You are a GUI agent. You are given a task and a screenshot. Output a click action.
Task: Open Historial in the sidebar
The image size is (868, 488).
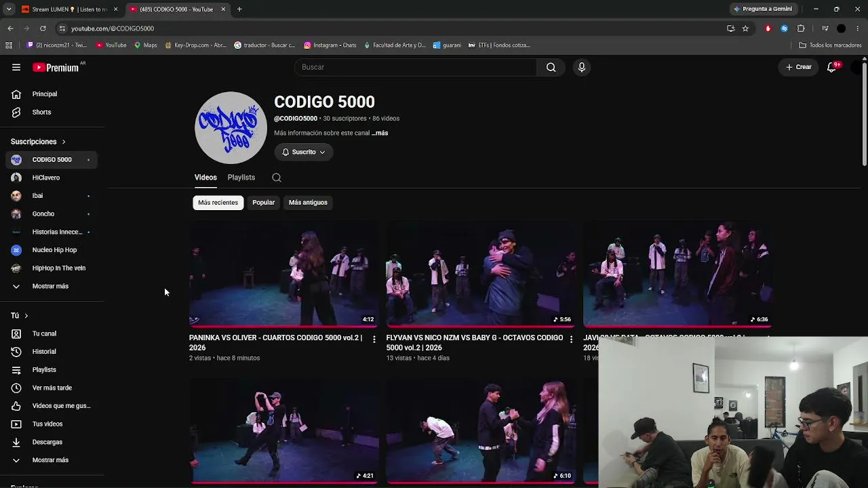pyautogui.click(x=52, y=352)
